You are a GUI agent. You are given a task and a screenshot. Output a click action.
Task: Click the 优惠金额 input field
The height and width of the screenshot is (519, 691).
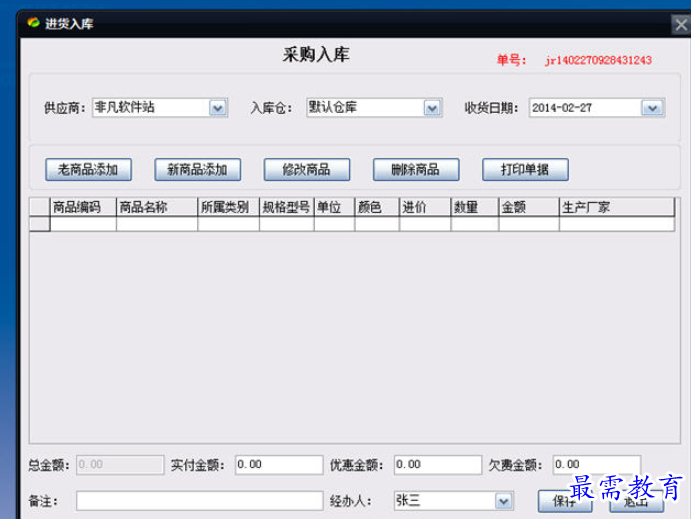(x=438, y=465)
